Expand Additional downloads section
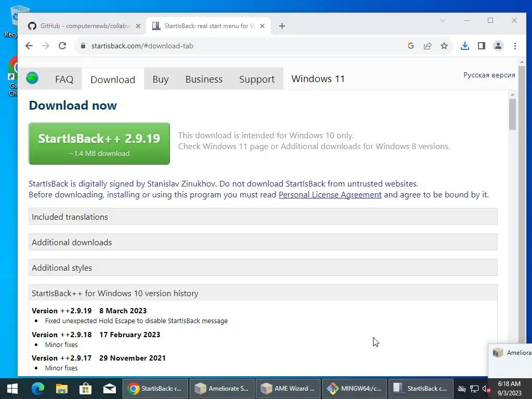Viewport: 532px width, 399px height. click(263, 242)
